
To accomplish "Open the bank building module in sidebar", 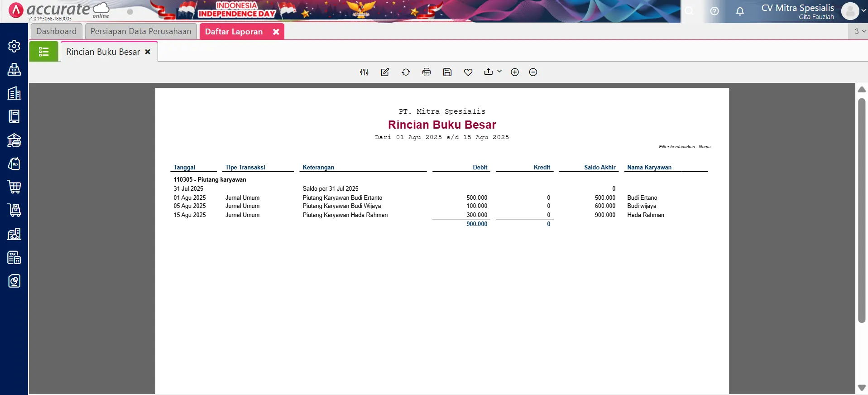I will pyautogui.click(x=14, y=140).
